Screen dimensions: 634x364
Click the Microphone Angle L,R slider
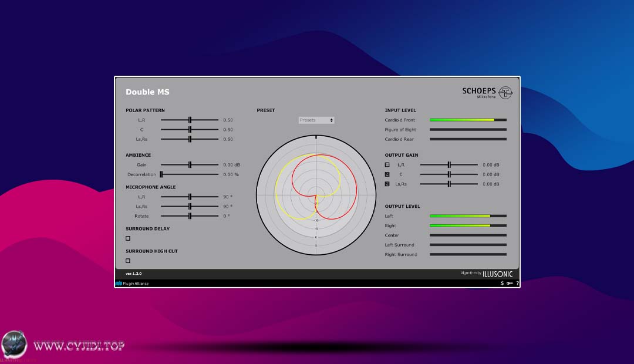(190, 197)
